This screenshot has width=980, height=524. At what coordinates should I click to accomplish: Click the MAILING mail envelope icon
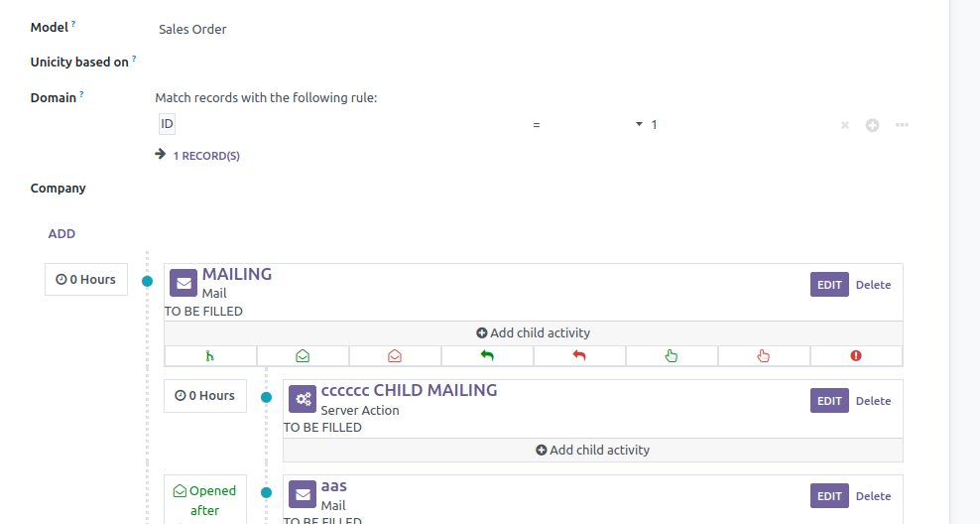click(x=184, y=283)
